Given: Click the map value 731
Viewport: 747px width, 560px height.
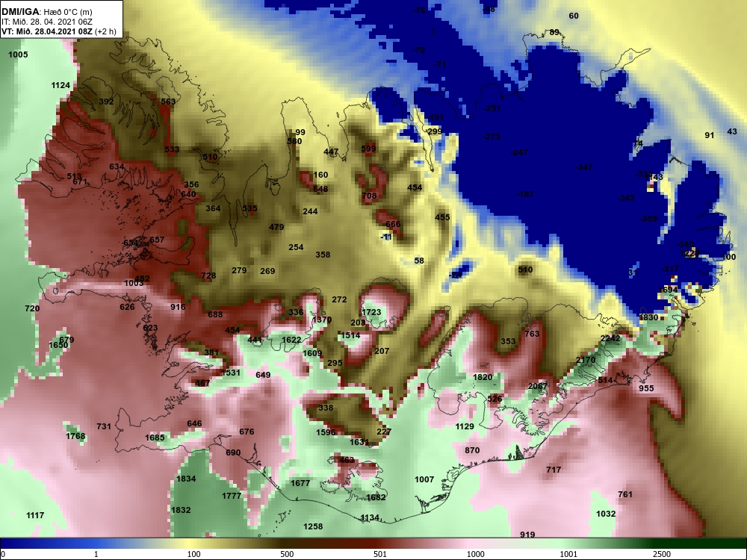Looking at the screenshot, I should (x=104, y=426).
